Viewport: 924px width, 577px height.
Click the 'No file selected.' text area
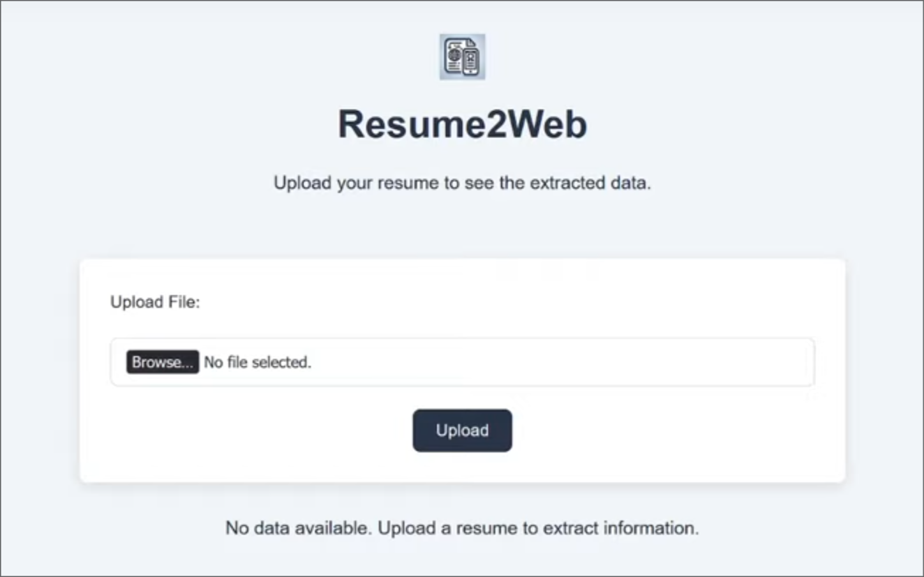[x=258, y=363]
